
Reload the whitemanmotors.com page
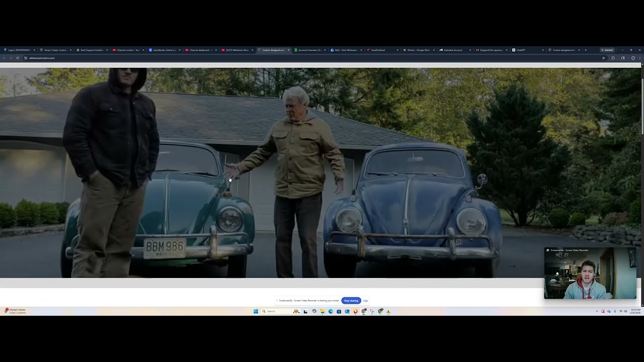(x=18, y=58)
